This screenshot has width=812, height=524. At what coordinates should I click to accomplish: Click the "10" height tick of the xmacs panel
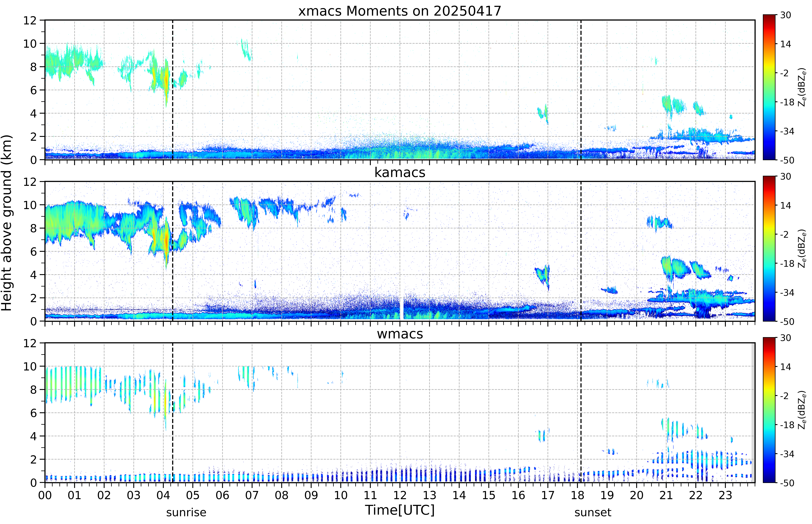point(30,44)
